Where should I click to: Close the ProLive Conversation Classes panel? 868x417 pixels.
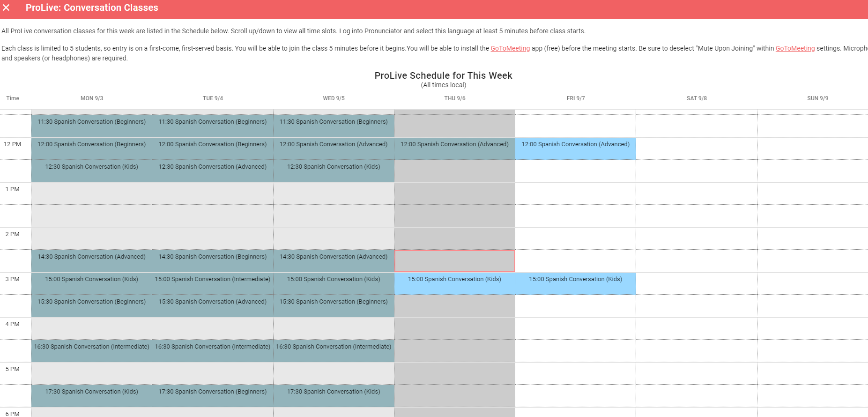7,8
